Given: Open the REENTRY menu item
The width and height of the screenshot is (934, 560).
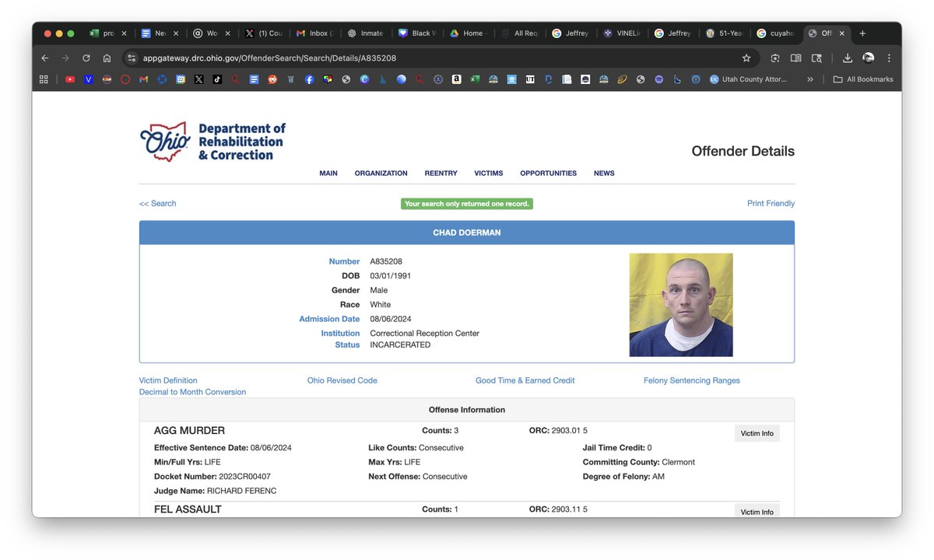Looking at the screenshot, I should 441,173.
